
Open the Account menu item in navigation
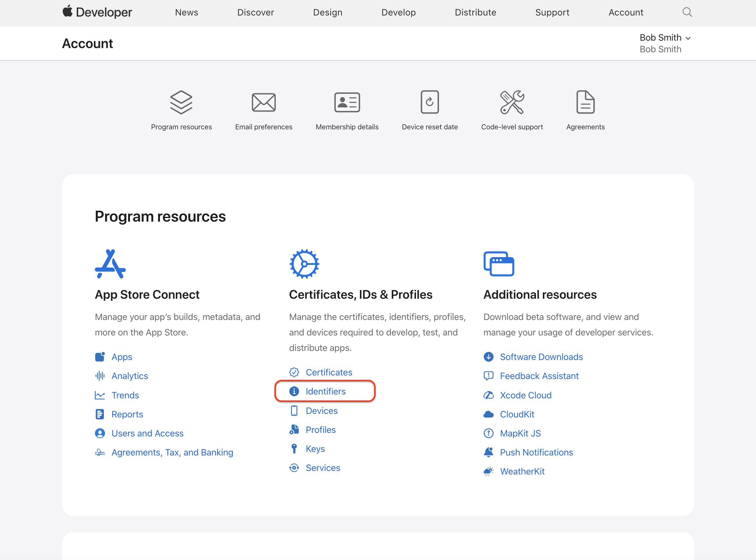pyautogui.click(x=626, y=12)
